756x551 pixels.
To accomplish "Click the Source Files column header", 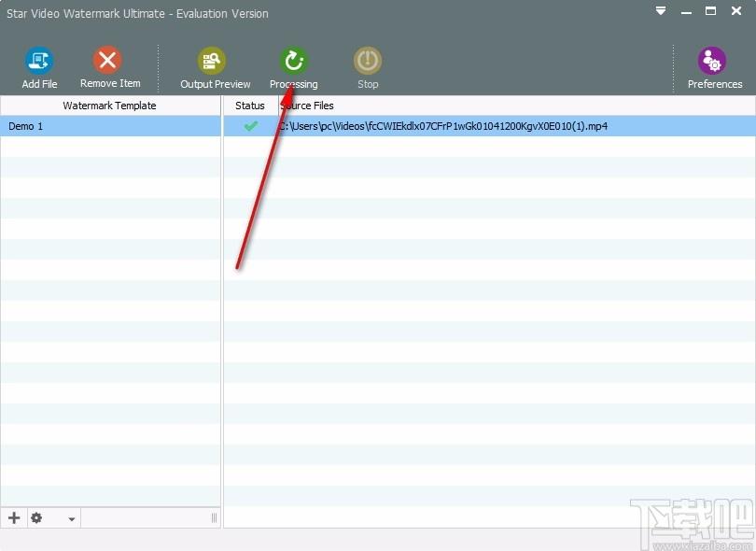I will (307, 106).
